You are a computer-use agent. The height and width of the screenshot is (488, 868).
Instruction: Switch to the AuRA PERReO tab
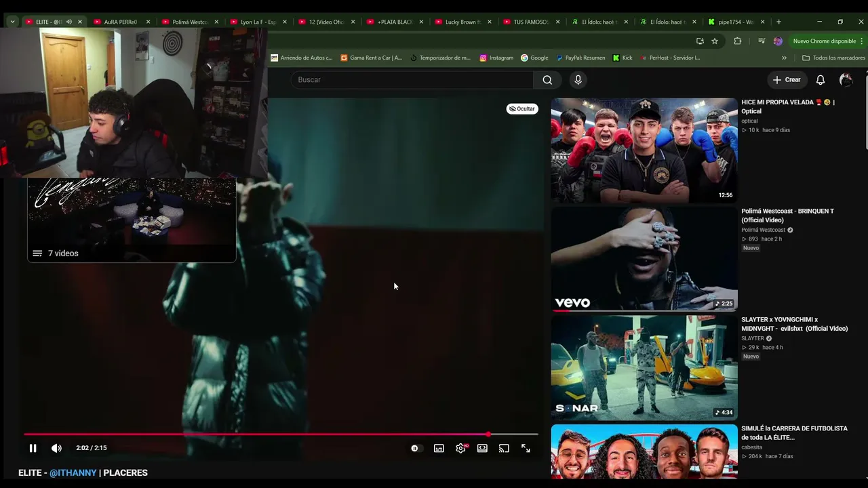coord(121,22)
